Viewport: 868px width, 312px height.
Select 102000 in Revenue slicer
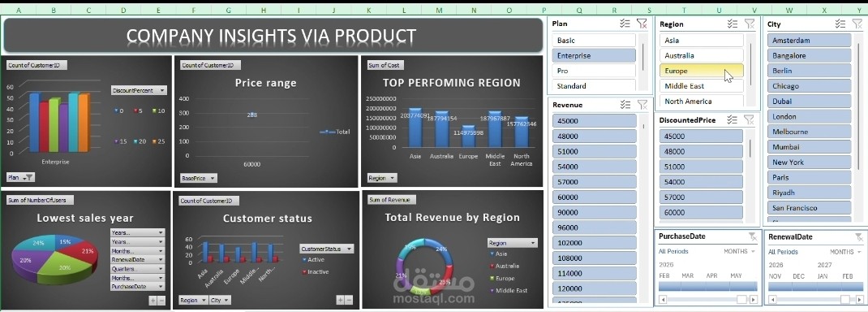[595, 243]
